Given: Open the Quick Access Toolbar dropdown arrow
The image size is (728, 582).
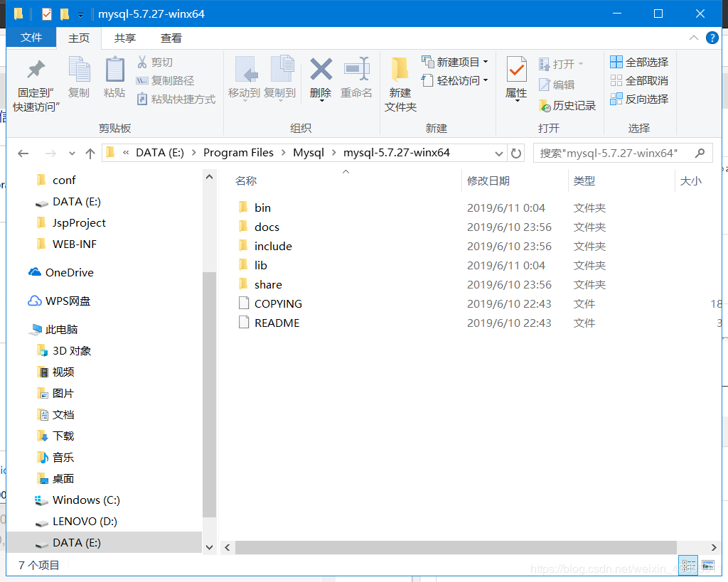Looking at the screenshot, I should (x=79, y=14).
